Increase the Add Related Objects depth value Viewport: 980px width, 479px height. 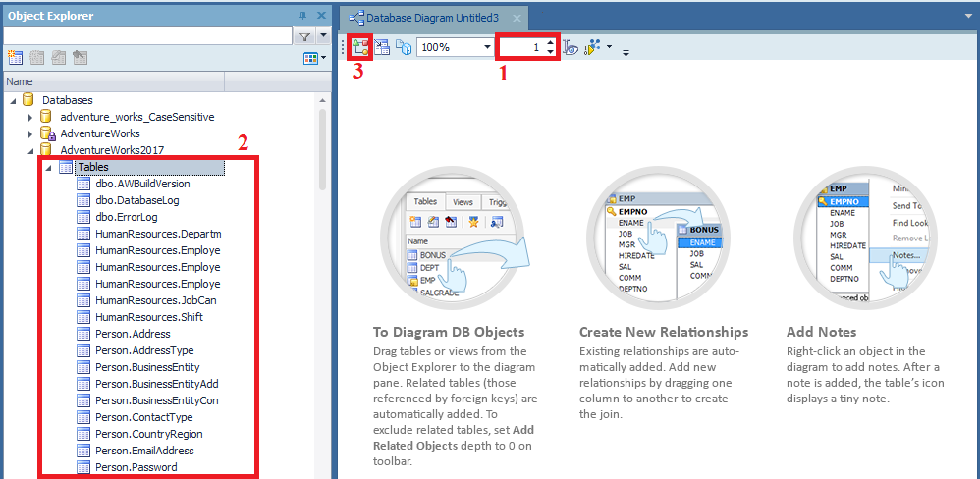click(550, 42)
